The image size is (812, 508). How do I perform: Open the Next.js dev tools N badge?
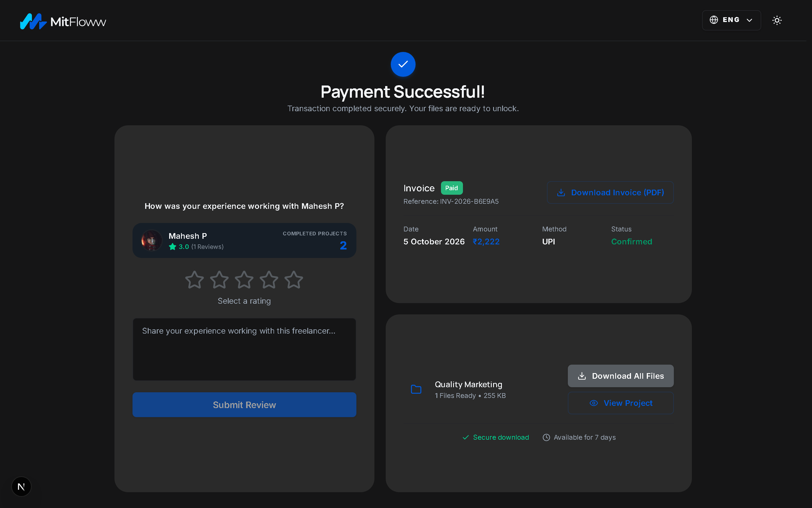(x=21, y=487)
